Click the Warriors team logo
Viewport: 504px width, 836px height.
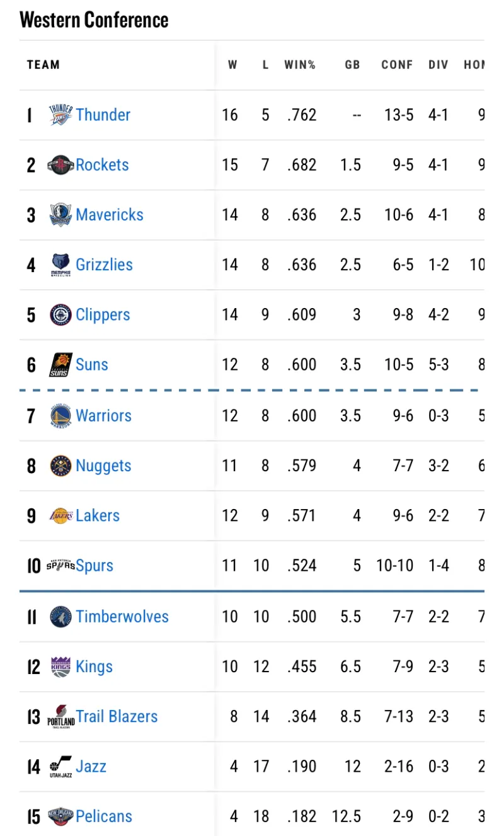(61, 416)
